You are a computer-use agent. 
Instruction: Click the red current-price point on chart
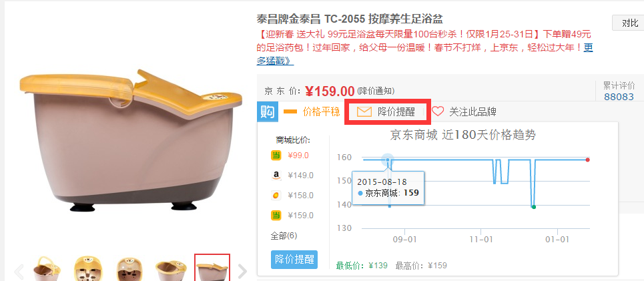coord(588,160)
